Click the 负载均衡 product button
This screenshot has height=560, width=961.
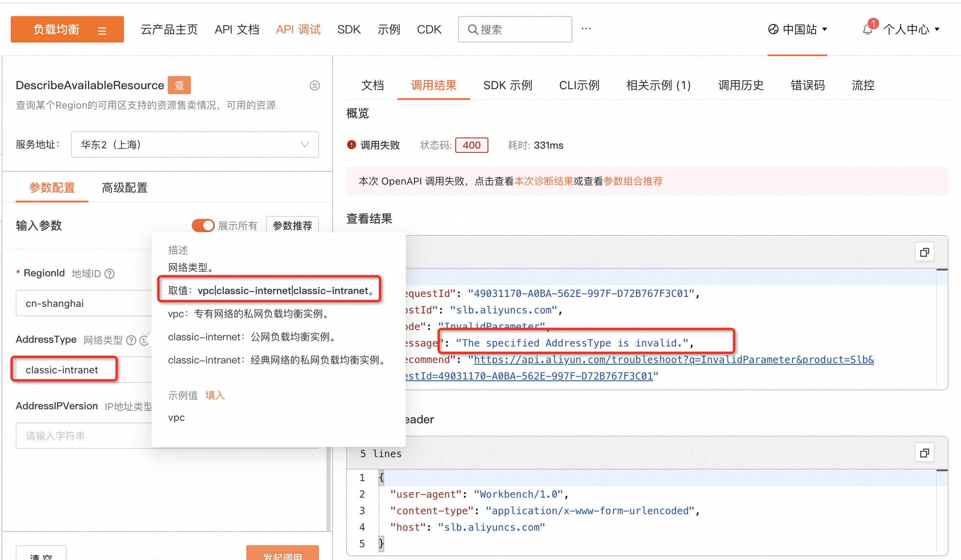pyautogui.click(x=67, y=29)
